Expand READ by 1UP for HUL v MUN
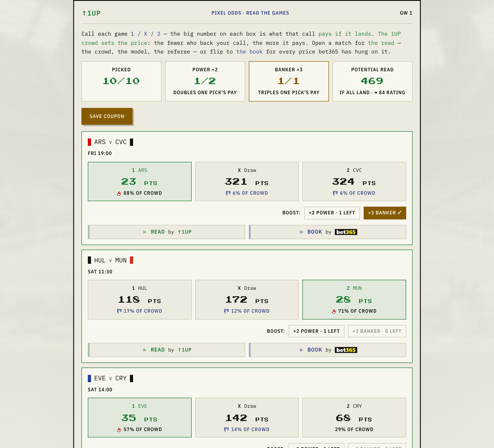Image resolution: width=494 pixels, height=448 pixels. (167, 350)
